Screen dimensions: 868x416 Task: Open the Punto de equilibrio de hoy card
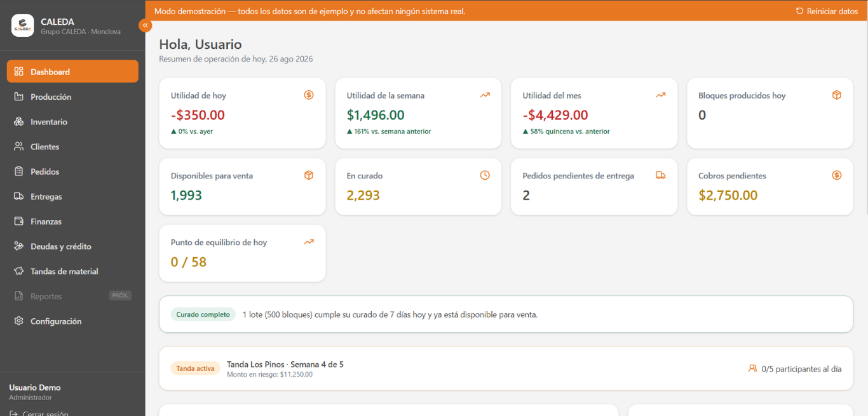click(242, 253)
